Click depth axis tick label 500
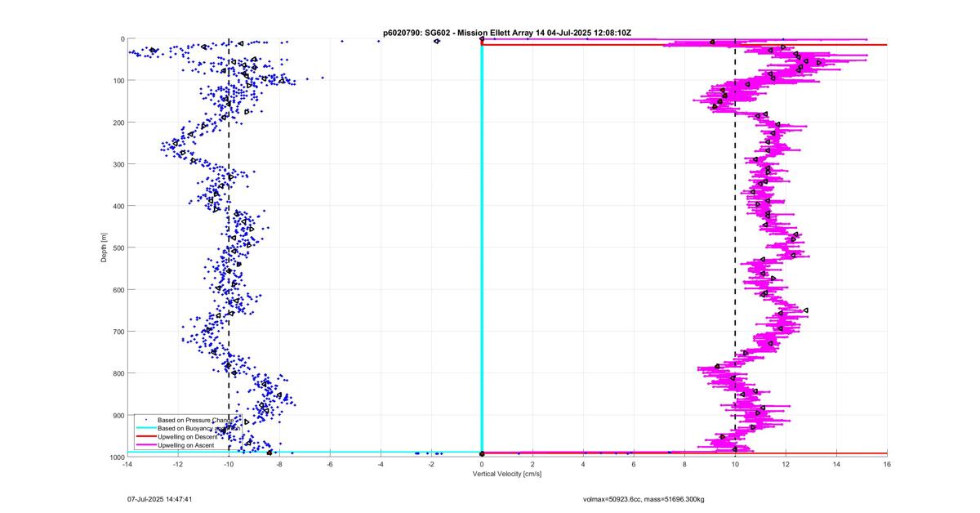This screenshot has width=980, height=513. point(118,248)
